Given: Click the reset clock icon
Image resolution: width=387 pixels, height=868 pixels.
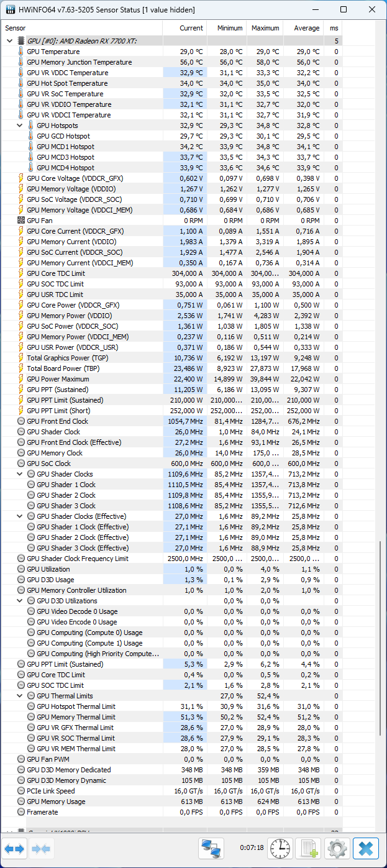Looking at the screenshot, I should (280, 848).
